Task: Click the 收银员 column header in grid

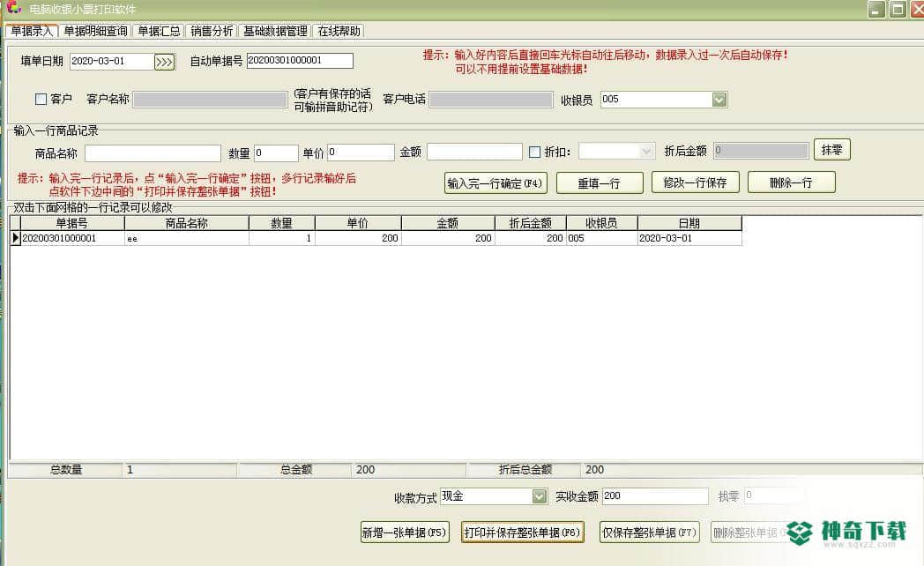Action: [x=601, y=223]
